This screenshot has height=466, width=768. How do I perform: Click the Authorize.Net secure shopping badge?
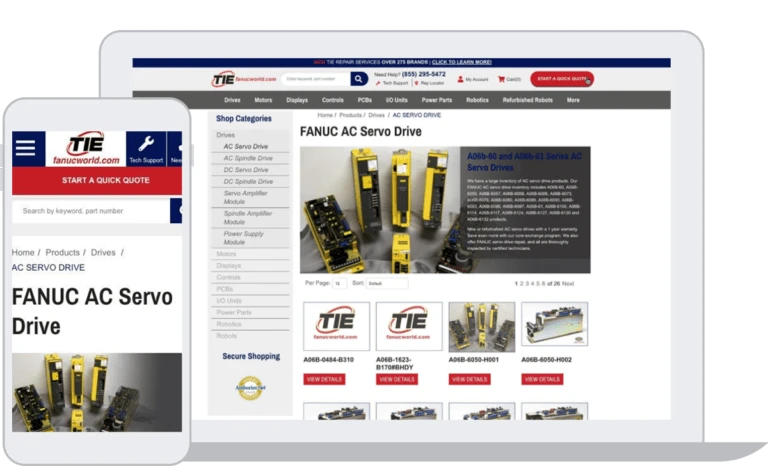click(249, 385)
